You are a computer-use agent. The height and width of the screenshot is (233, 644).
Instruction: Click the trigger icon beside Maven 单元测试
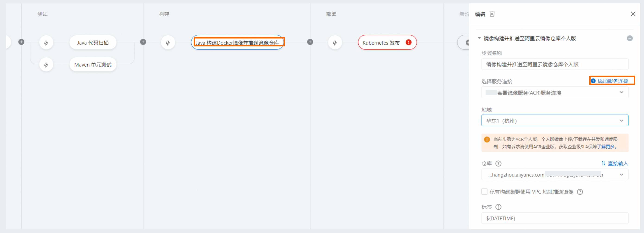pyautogui.click(x=46, y=65)
